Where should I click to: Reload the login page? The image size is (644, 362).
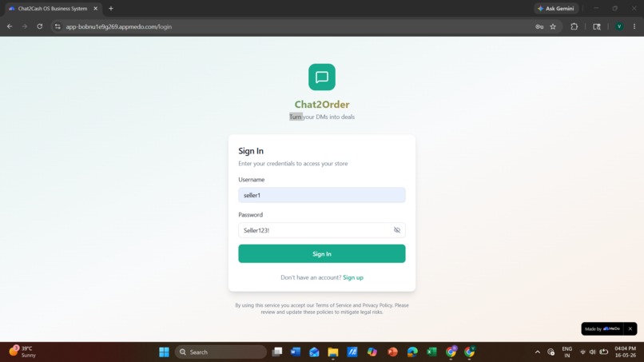coord(39,26)
